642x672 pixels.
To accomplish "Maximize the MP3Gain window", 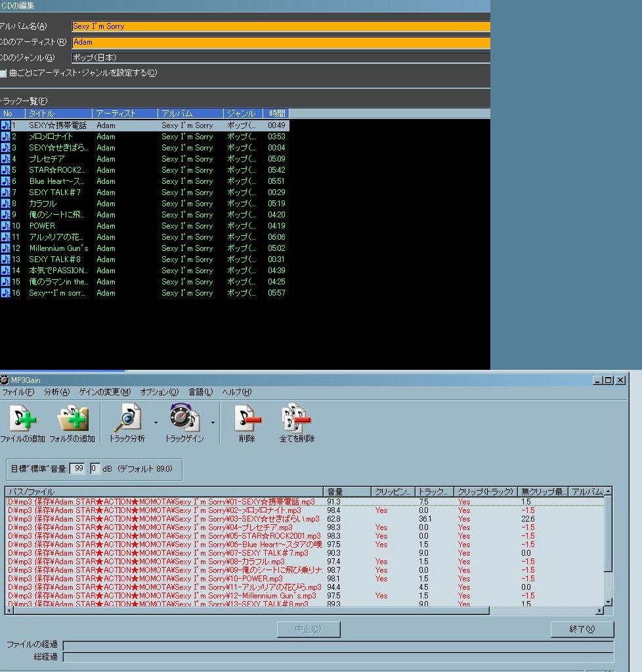I will click(608, 380).
